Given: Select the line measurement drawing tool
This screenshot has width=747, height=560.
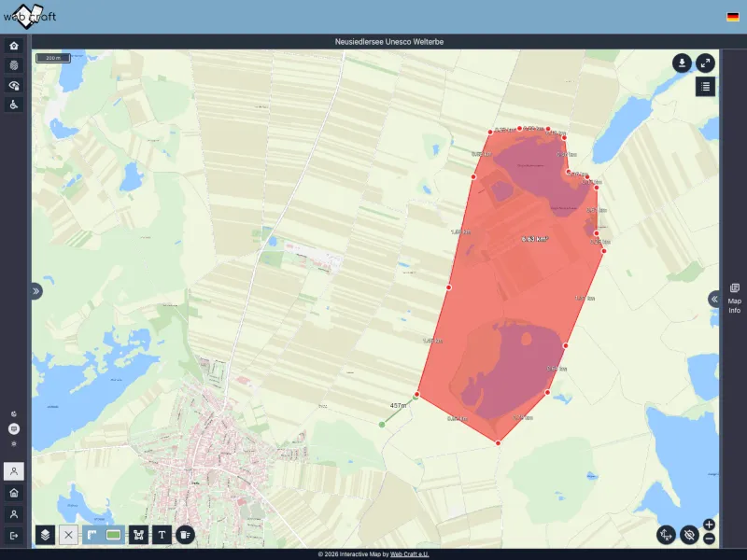Looking at the screenshot, I should 92,535.
